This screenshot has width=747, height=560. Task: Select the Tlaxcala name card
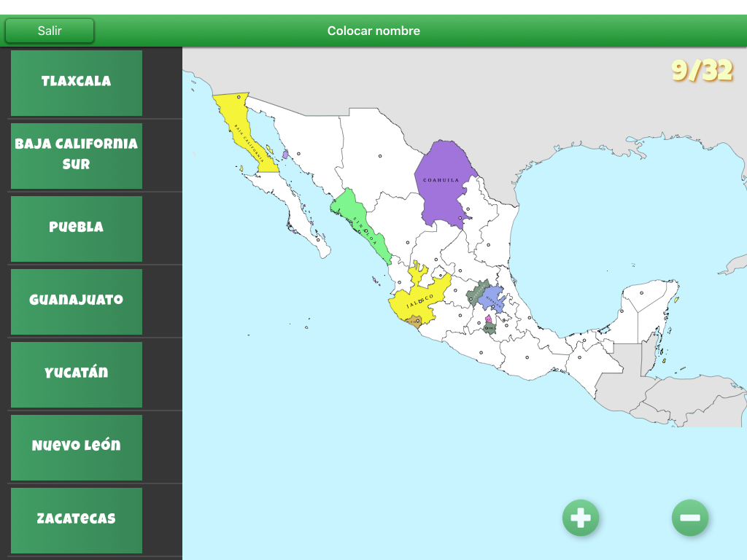pos(76,83)
